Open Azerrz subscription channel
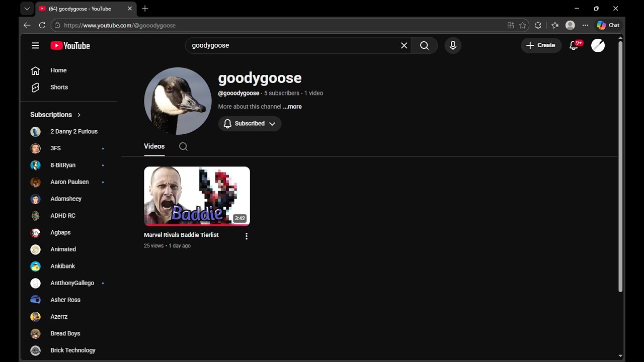 point(68,317)
